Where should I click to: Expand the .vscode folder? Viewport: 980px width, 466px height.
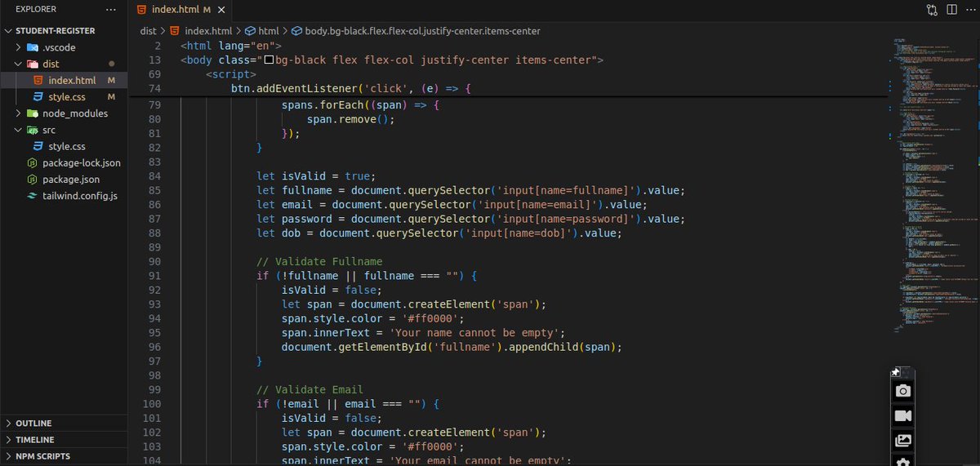(18, 47)
